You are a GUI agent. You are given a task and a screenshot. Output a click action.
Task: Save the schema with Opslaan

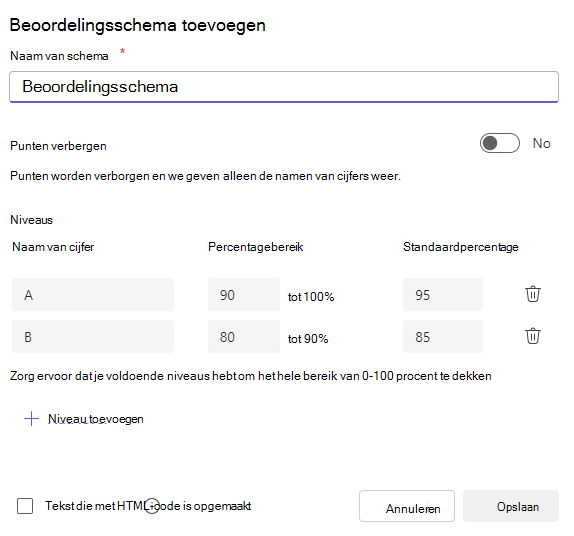[511, 506]
